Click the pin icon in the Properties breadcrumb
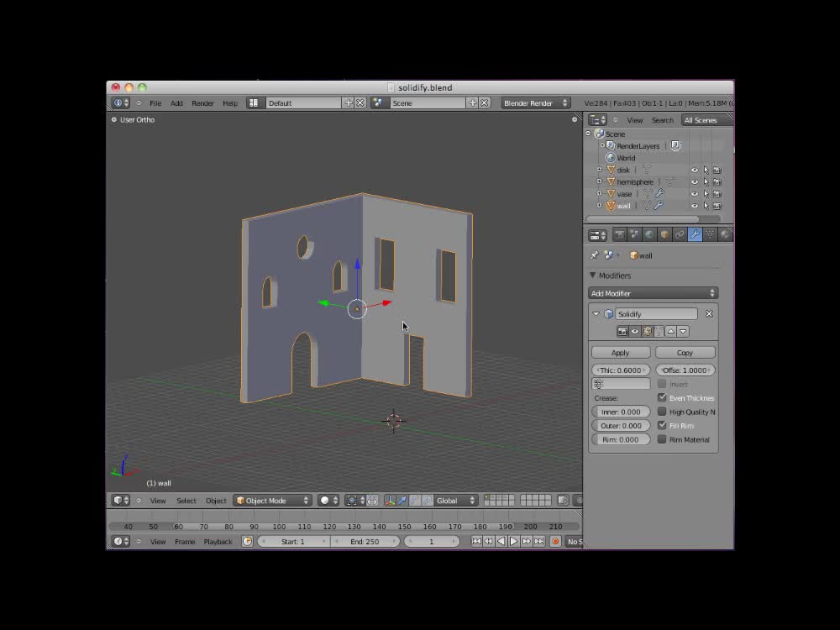This screenshot has height=630, width=840. click(594, 255)
